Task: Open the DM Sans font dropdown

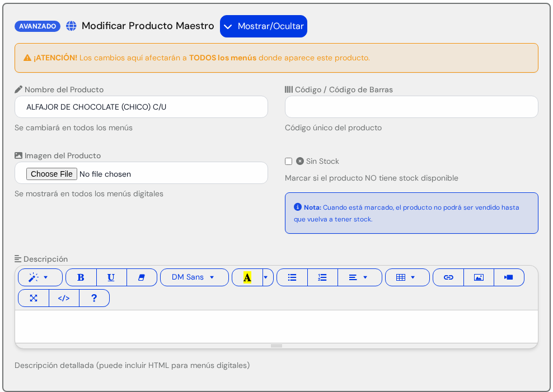Action: pos(194,277)
